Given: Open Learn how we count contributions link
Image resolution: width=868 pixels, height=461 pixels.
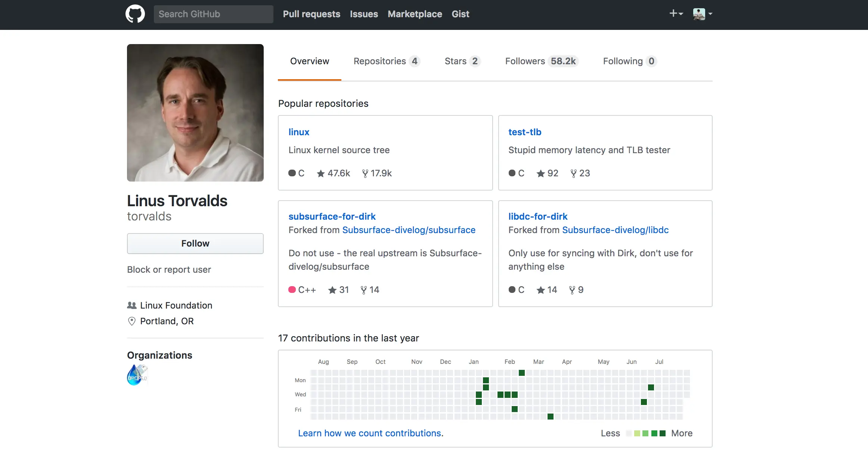Looking at the screenshot, I should tap(370, 433).
